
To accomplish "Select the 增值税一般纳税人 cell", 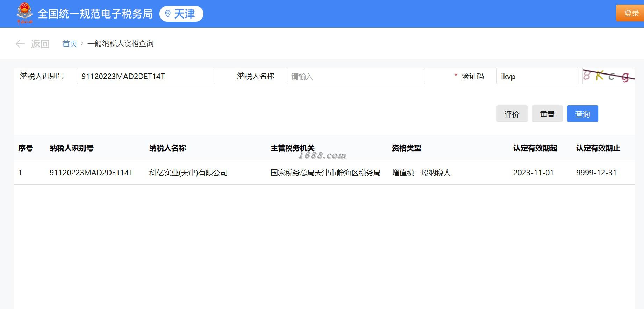I will tap(421, 173).
